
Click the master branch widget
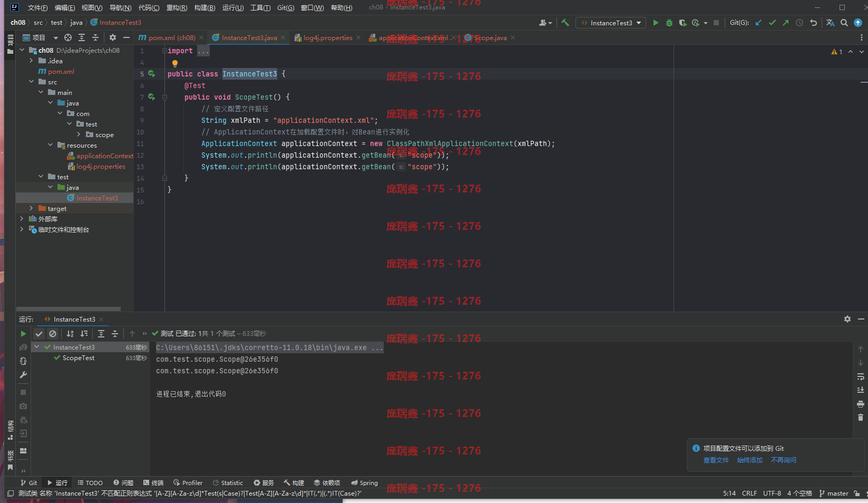(834, 494)
